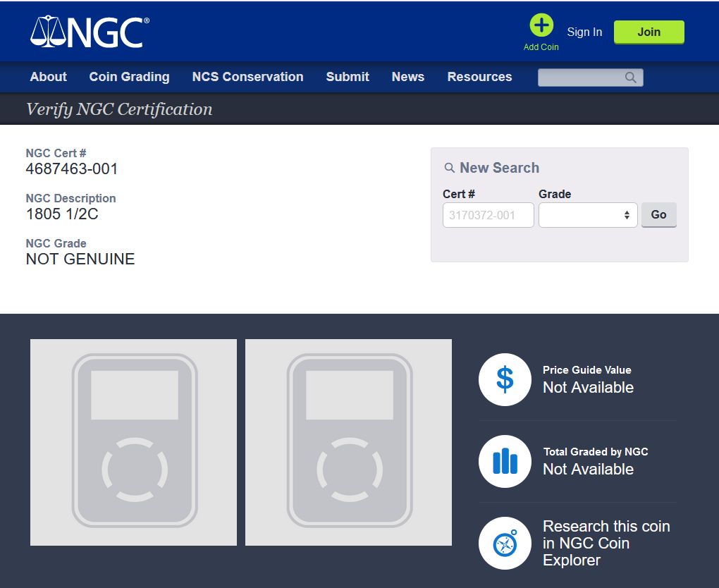This screenshot has width=719, height=588.
Task: Click the Sign In link
Action: click(584, 32)
